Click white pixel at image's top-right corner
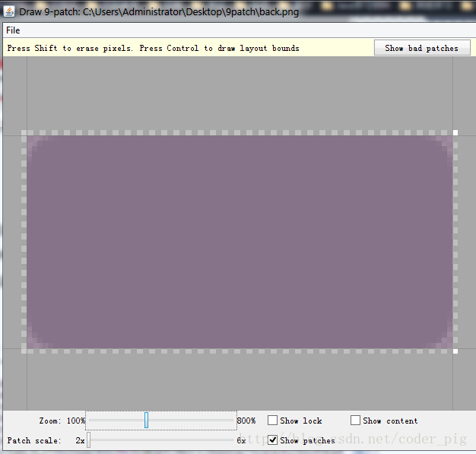Screen dimensions: 476x454 coord(455,133)
